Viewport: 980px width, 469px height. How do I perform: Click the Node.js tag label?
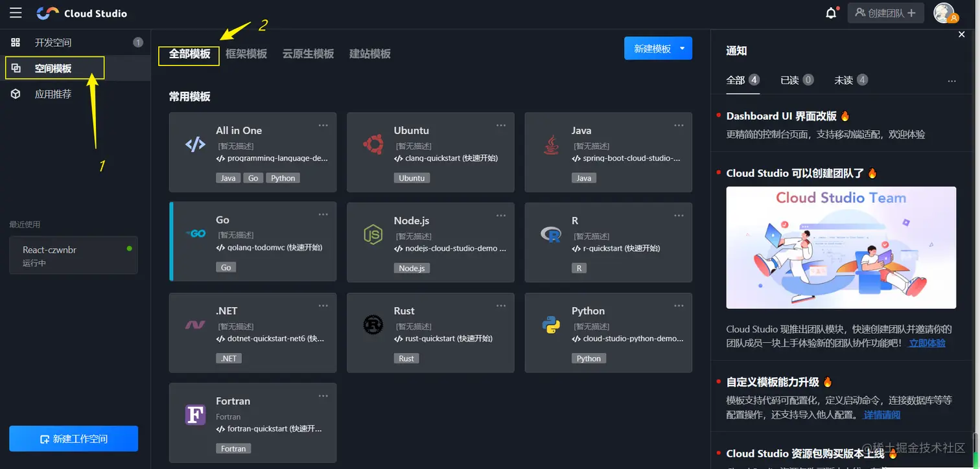click(412, 268)
